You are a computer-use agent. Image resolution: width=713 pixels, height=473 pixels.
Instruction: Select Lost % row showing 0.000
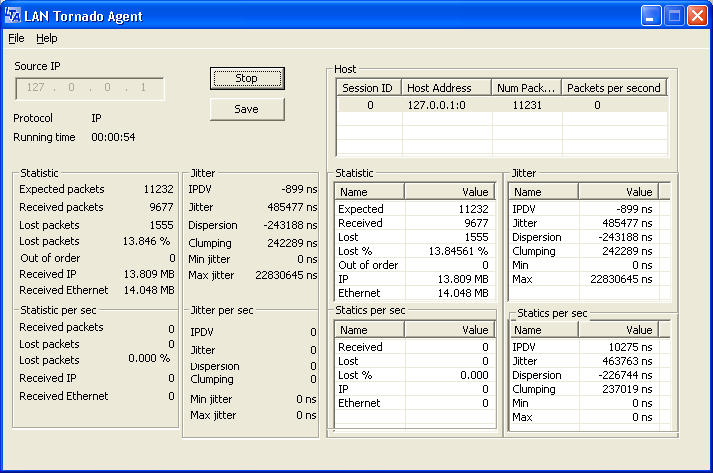tap(414, 375)
